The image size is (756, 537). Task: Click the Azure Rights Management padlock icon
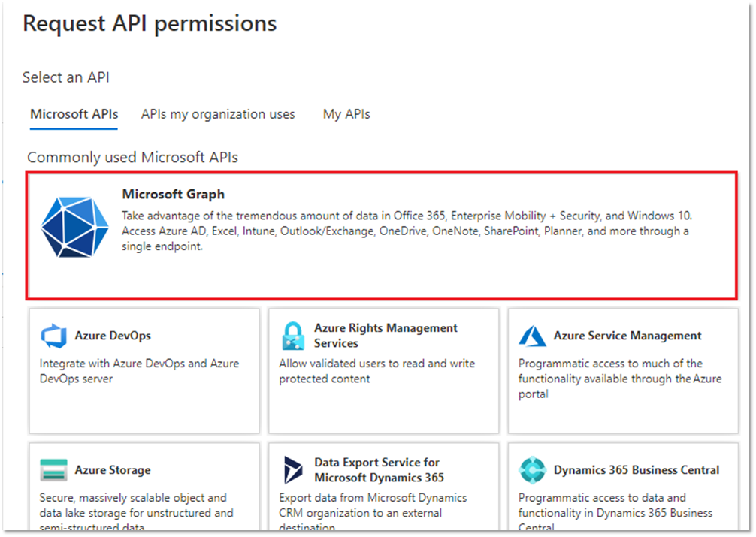point(292,336)
